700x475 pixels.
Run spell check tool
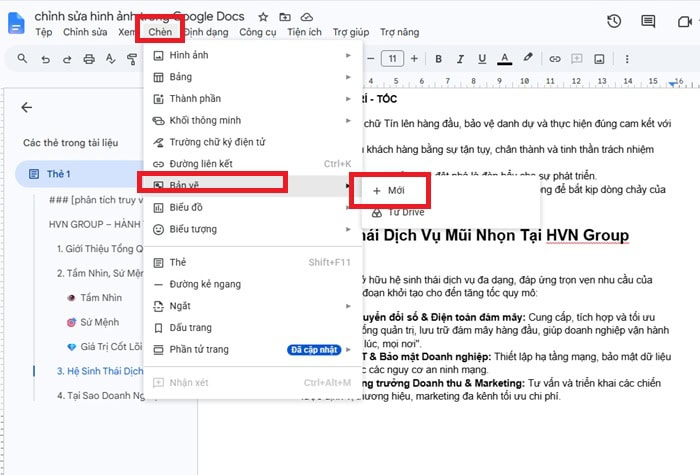click(x=110, y=58)
